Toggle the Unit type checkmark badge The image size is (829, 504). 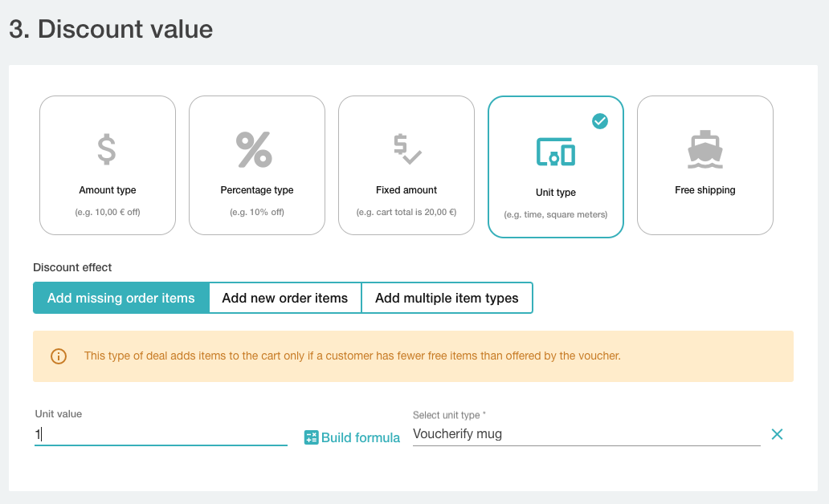[x=599, y=121]
